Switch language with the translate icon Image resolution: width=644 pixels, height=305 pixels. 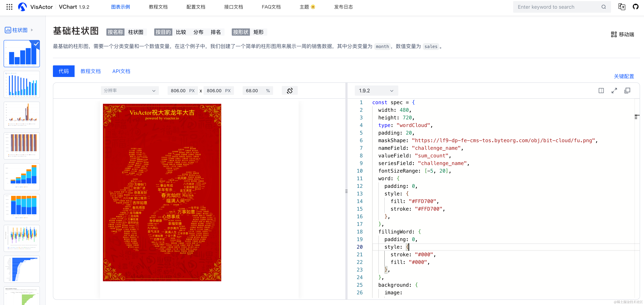coord(622,7)
